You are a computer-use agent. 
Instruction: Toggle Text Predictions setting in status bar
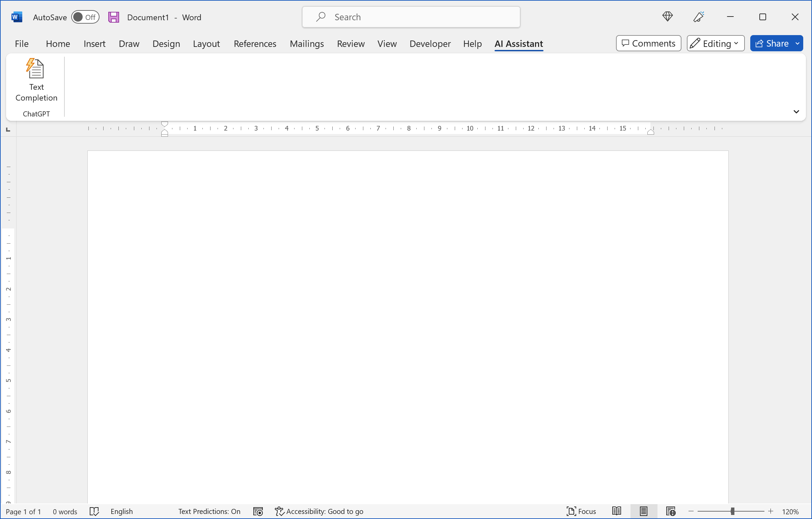[209, 511]
